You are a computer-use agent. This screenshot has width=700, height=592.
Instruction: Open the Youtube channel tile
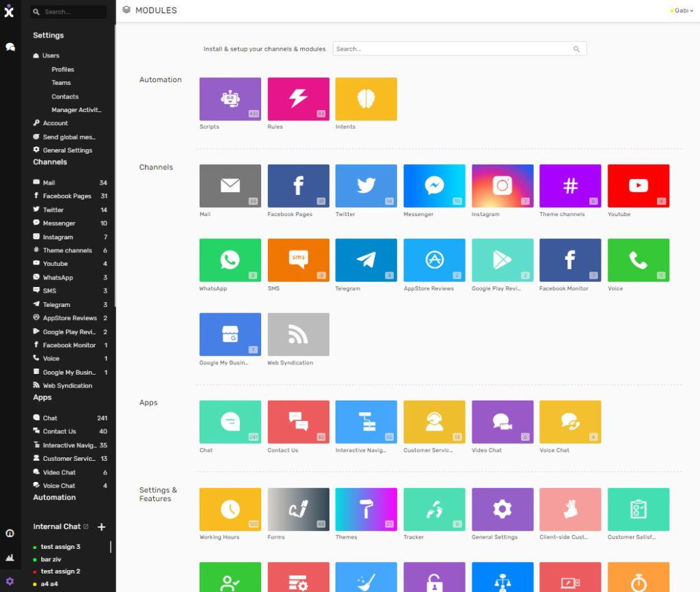[x=638, y=186]
